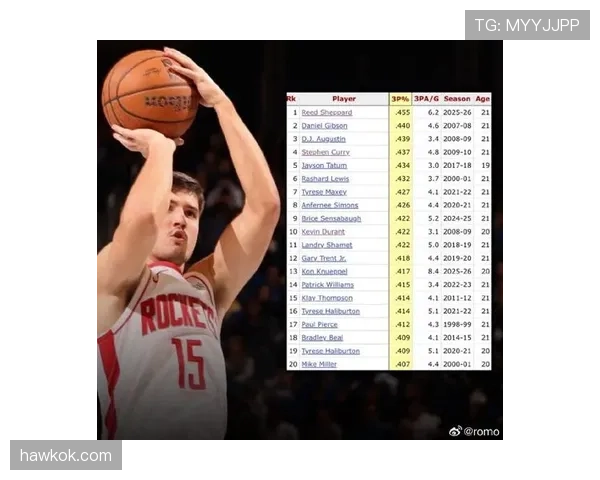Click Tyrese Haliburton link in rank 19 row
This screenshot has width=600, height=480.
click(330, 351)
